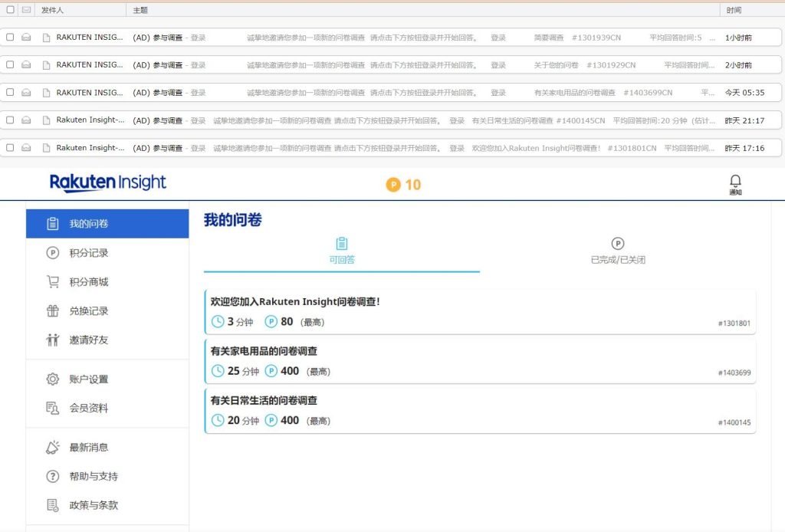Open email about survey #1403699CN

coord(390,93)
